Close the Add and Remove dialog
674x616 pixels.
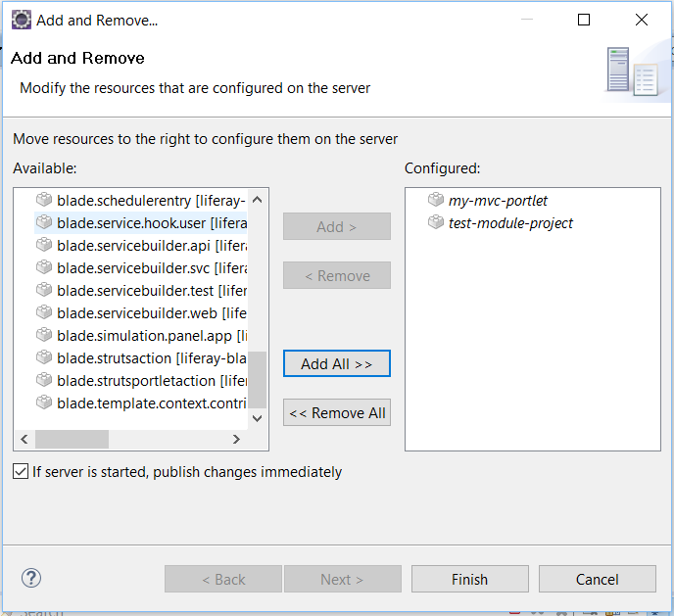point(642,20)
